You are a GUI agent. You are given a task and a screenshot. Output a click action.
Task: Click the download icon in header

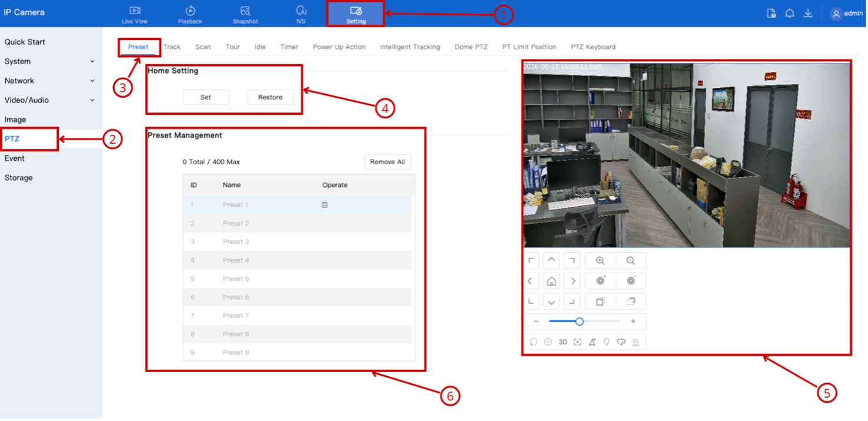(x=808, y=13)
